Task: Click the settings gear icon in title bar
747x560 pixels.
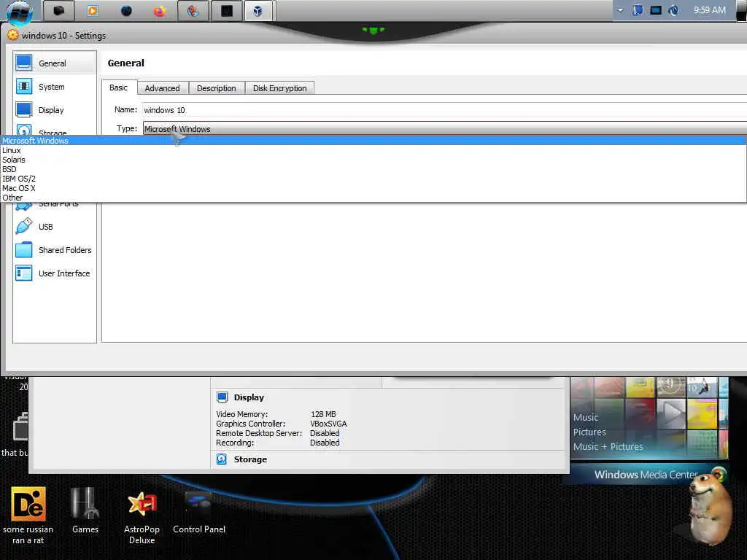Action: (13, 35)
